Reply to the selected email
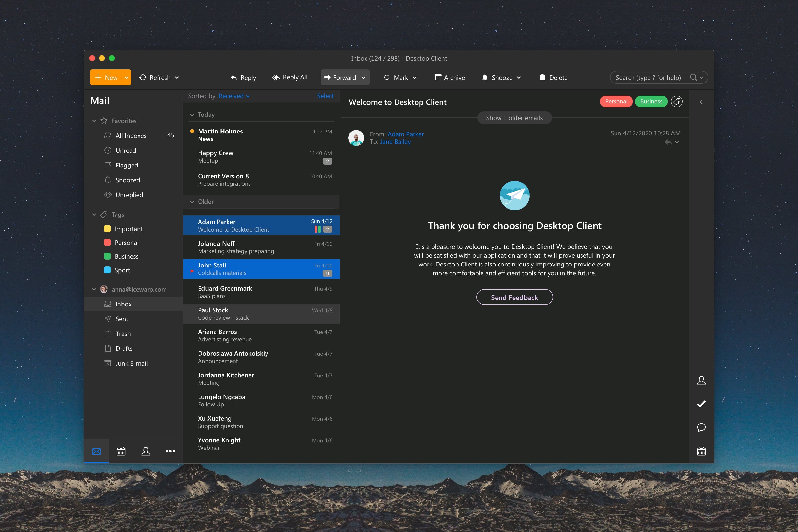Screen dimensions: 798x532 click(x=243, y=77)
